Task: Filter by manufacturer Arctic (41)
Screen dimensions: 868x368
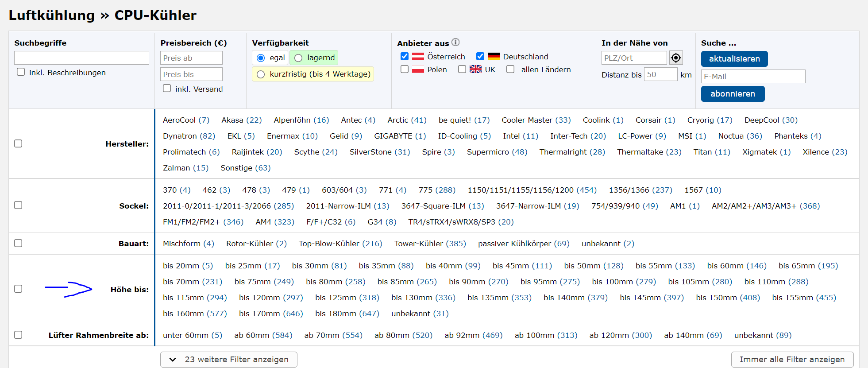Action: (407, 120)
